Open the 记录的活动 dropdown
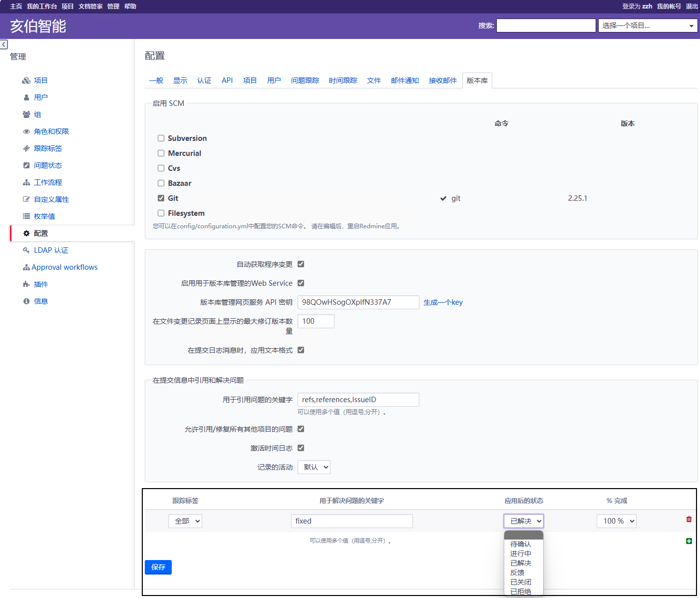The image size is (700, 598). pos(314,467)
